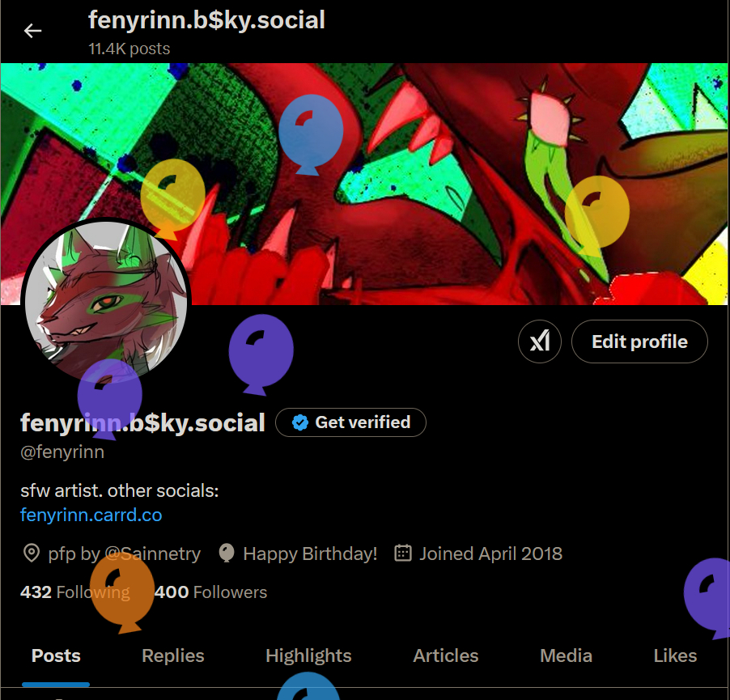Click the blue verified checkmark badge
730x700 pixels.
click(x=300, y=422)
